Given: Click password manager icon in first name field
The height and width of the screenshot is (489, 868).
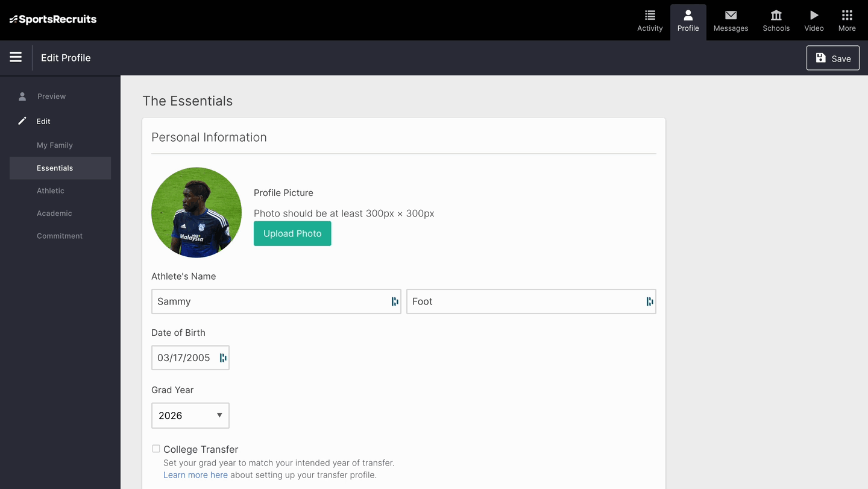Looking at the screenshot, I should point(395,301).
